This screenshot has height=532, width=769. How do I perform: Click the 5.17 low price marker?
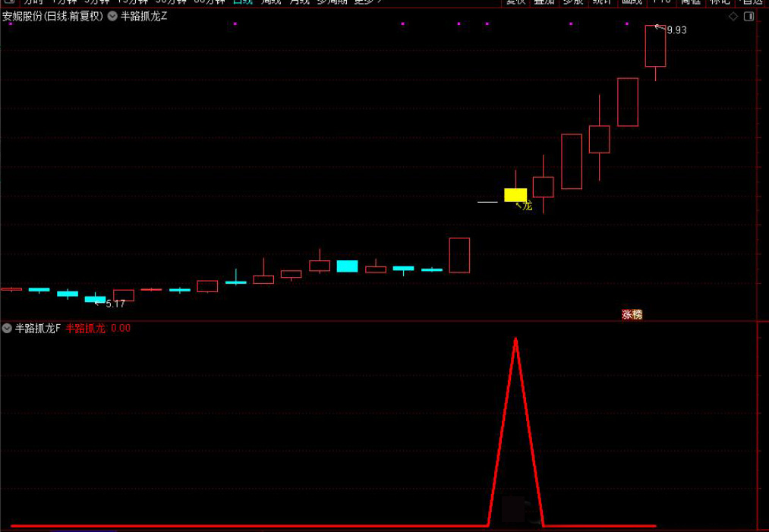(115, 304)
